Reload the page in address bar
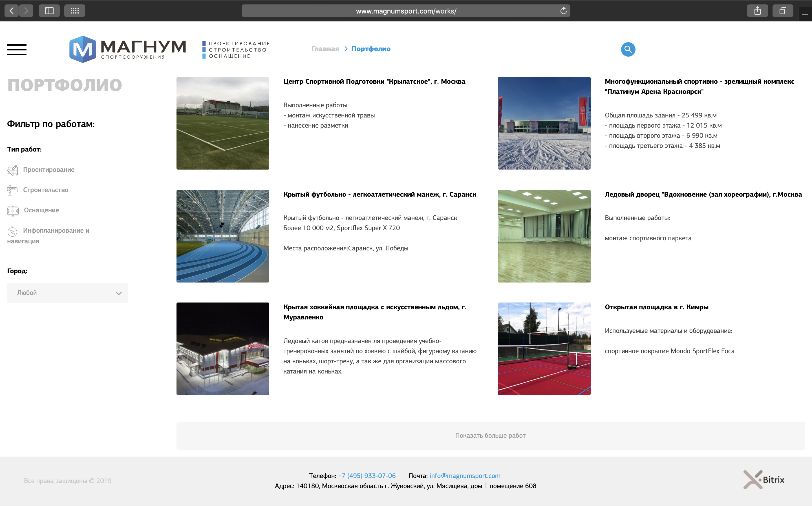Image resolution: width=812 pixels, height=507 pixels. (563, 11)
